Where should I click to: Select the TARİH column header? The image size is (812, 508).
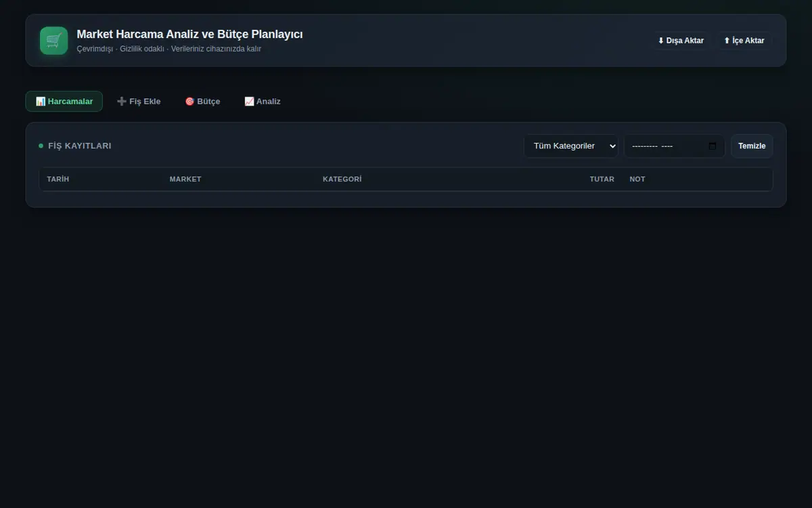[58, 179]
